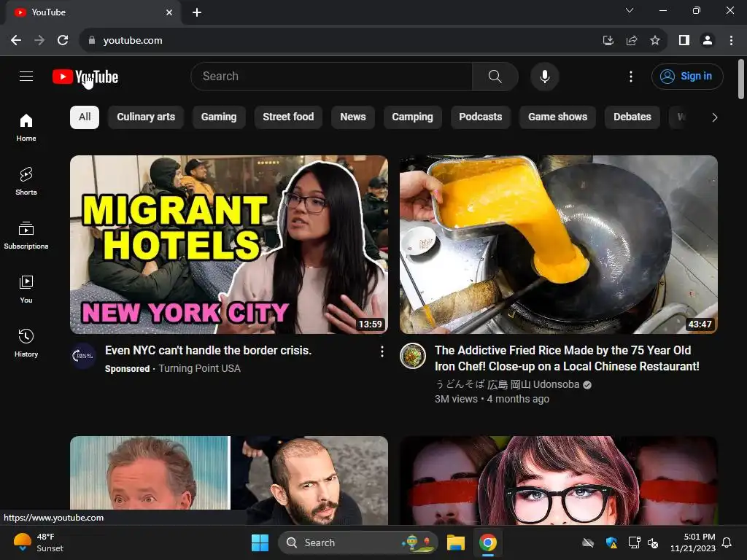Image resolution: width=747 pixels, height=560 pixels.
Task: Click the Sign in button
Action: coord(687,76)
